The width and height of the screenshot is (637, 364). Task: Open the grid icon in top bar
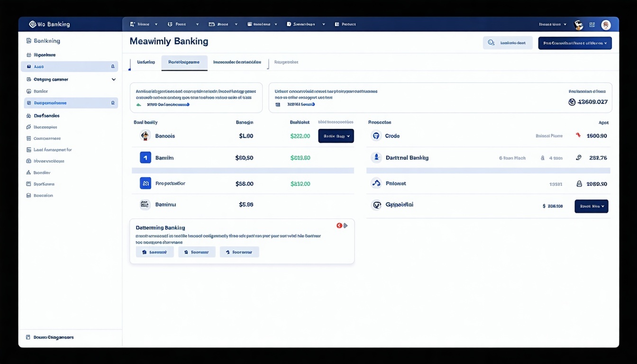tap(592, 25)
